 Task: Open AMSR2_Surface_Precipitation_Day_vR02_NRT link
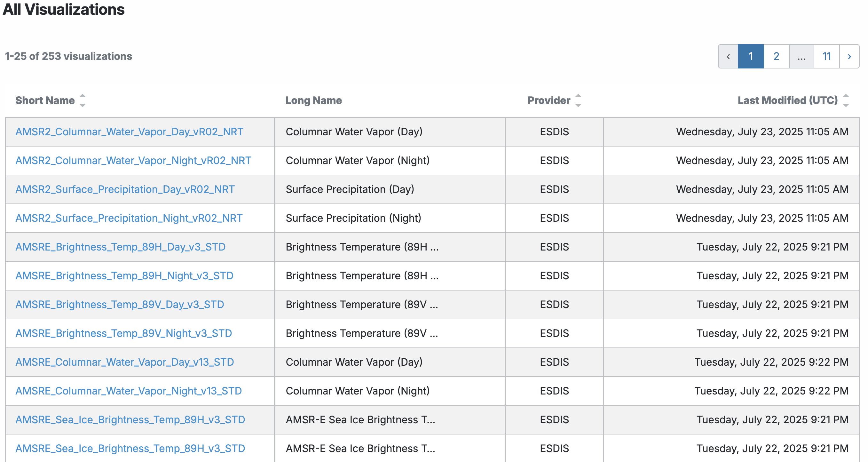[125, 189]
